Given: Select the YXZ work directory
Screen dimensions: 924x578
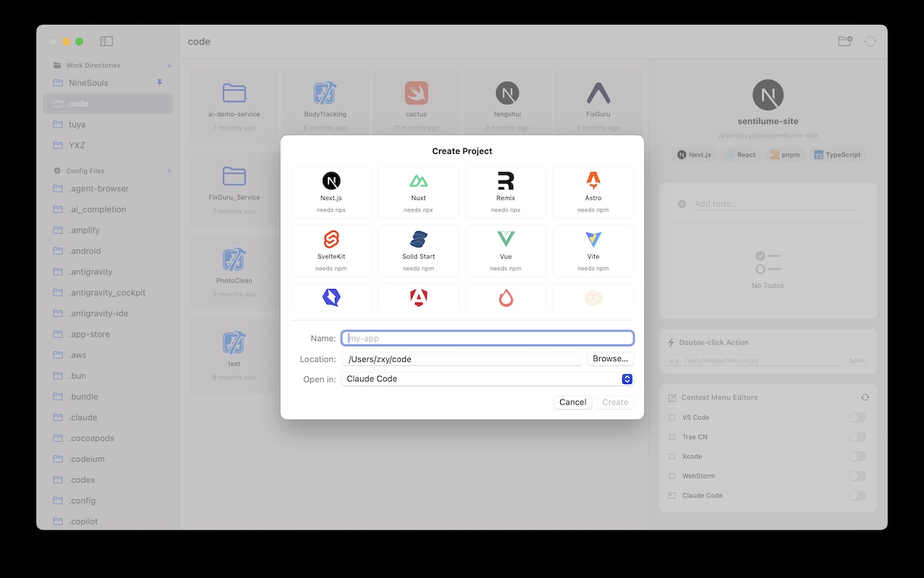Looking at the screenshot, I should pyautogui.click(x=108, y=145).
